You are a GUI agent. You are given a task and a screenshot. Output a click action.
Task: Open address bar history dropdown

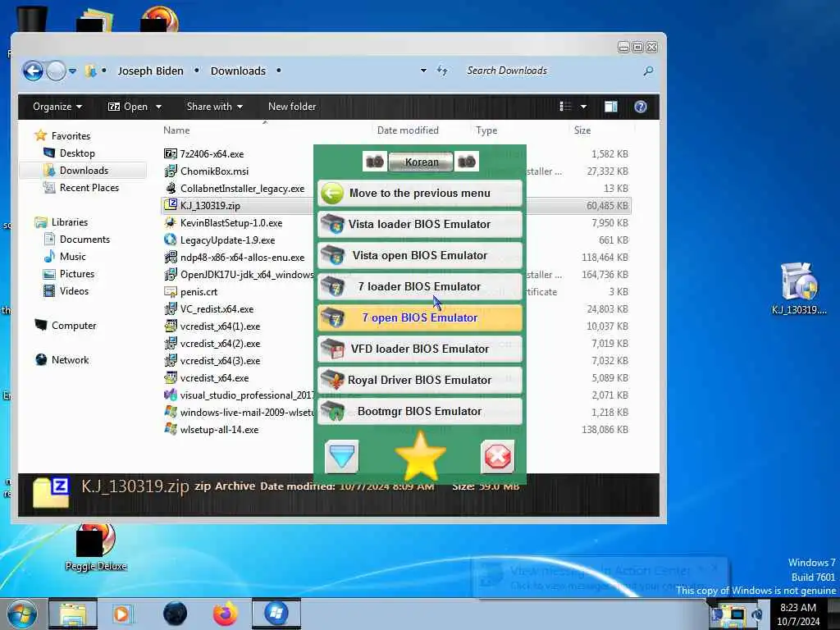(x=423, y=71)
